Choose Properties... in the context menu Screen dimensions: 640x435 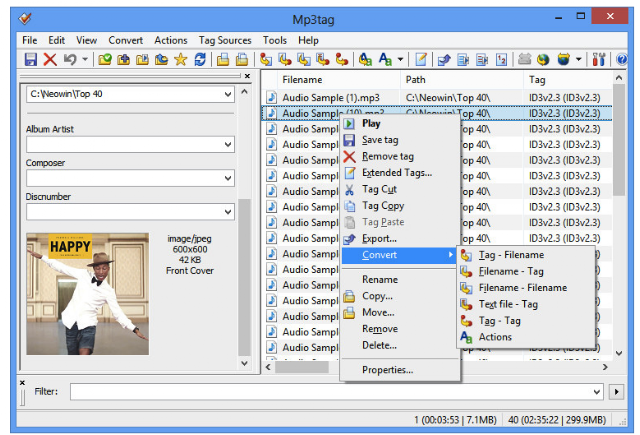point(400,370)
